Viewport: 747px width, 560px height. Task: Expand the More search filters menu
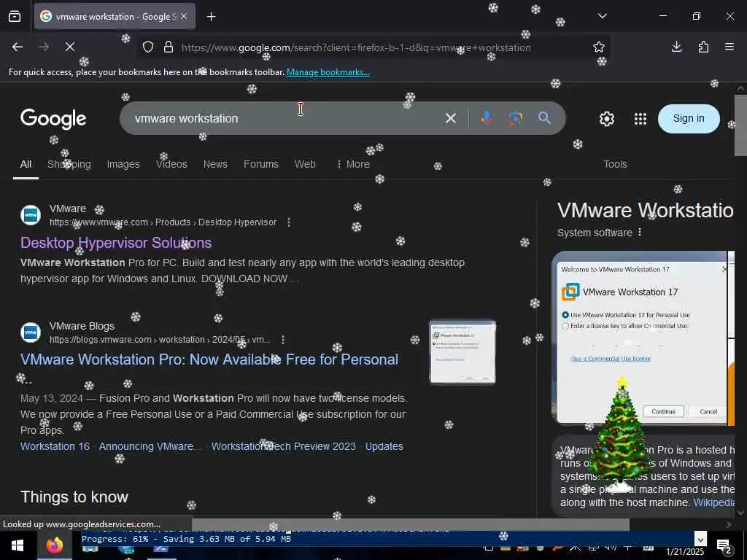(x=353, y=164)
